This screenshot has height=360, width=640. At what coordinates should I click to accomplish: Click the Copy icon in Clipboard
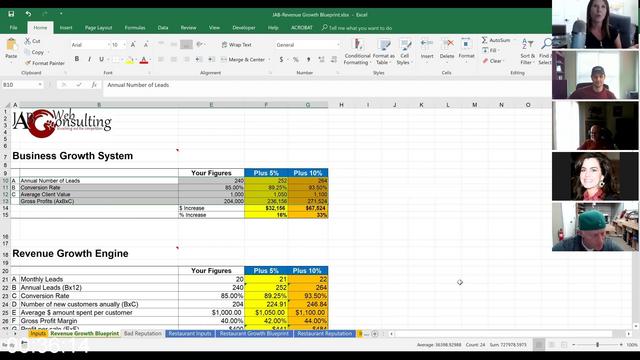coord(27,52)
